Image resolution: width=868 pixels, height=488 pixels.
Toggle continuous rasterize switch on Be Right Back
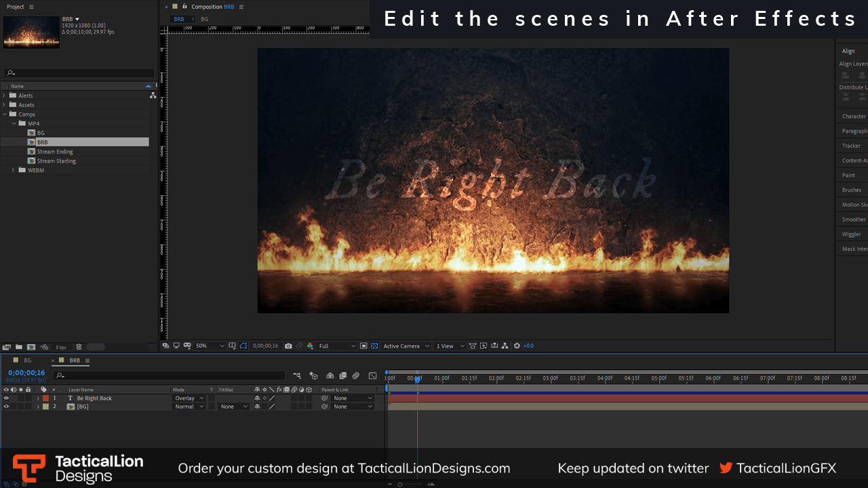pyautogui.click(x=264, y=399)
